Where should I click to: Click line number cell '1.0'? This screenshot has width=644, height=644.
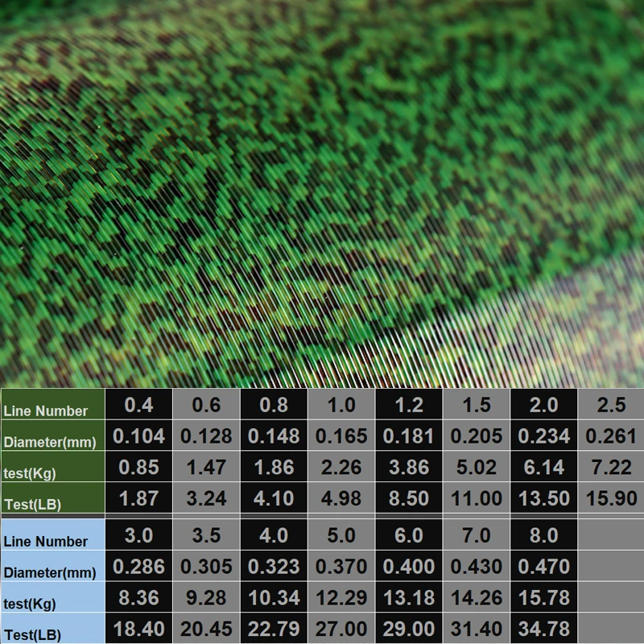(x=341, y=404)
